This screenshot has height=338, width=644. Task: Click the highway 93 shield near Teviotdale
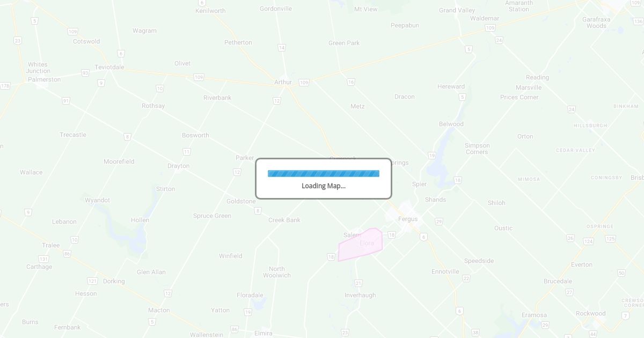pyautogui.click(x=85, y=72)
